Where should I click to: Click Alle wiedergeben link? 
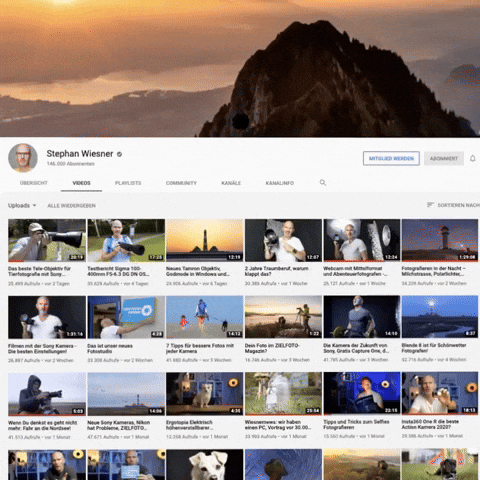click(x=71, y=206)
